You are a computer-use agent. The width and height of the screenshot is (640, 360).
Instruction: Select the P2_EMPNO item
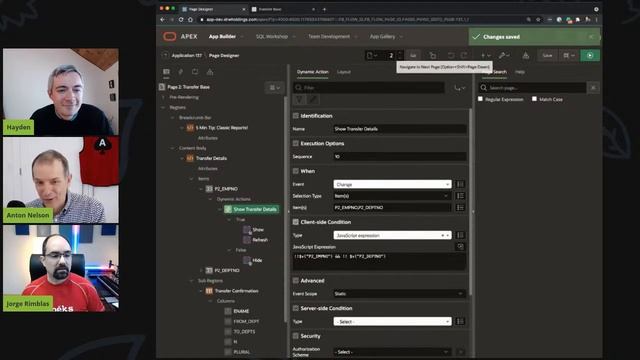(226, 189)
